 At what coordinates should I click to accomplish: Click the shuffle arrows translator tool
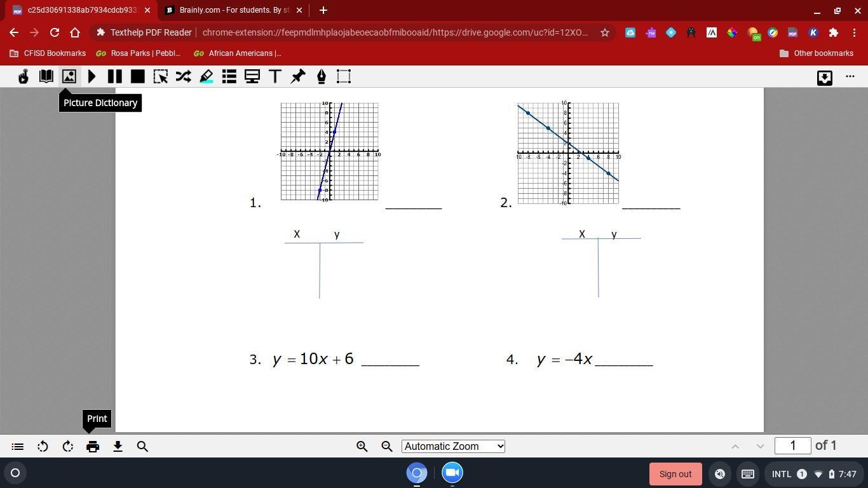click(x=184, y=77)
